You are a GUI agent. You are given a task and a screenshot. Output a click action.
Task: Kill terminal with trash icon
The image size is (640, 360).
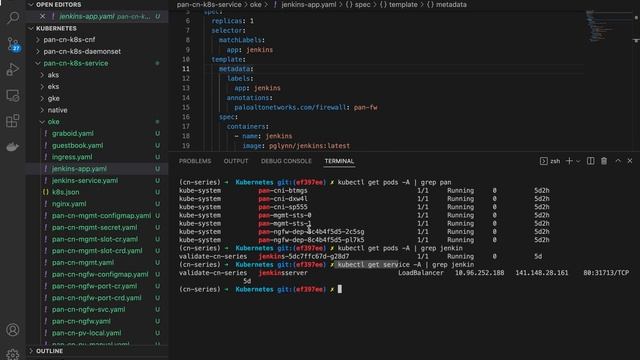(604, 161)
